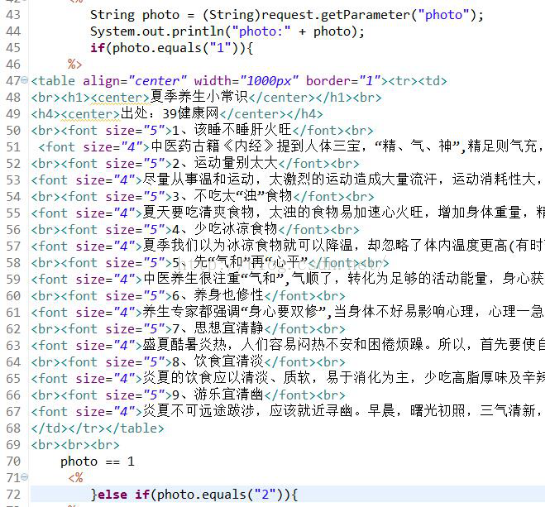Click the text '8、饮食宜清淡'

coord(218,361)
